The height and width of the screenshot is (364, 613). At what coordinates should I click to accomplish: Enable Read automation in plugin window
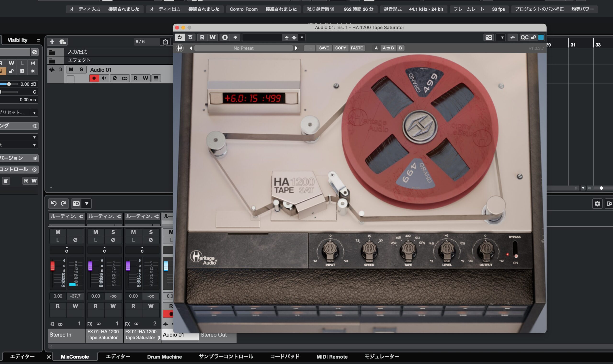coord(202,37)
